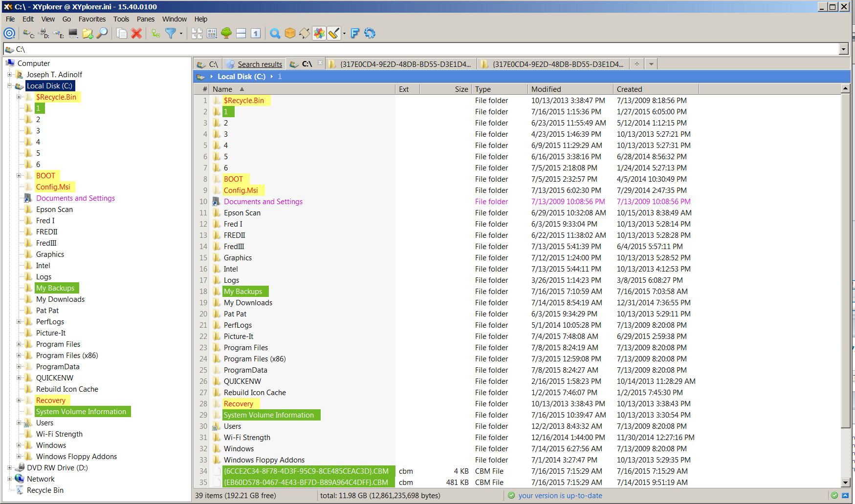
Task: Switch to thumbnails view icon
Action: (197, 33)
